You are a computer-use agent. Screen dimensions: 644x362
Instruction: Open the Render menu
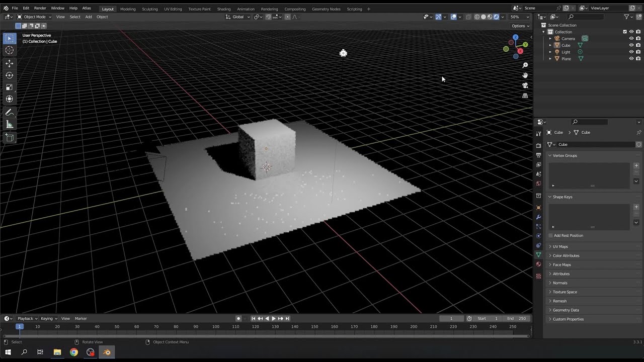point(40,8)
